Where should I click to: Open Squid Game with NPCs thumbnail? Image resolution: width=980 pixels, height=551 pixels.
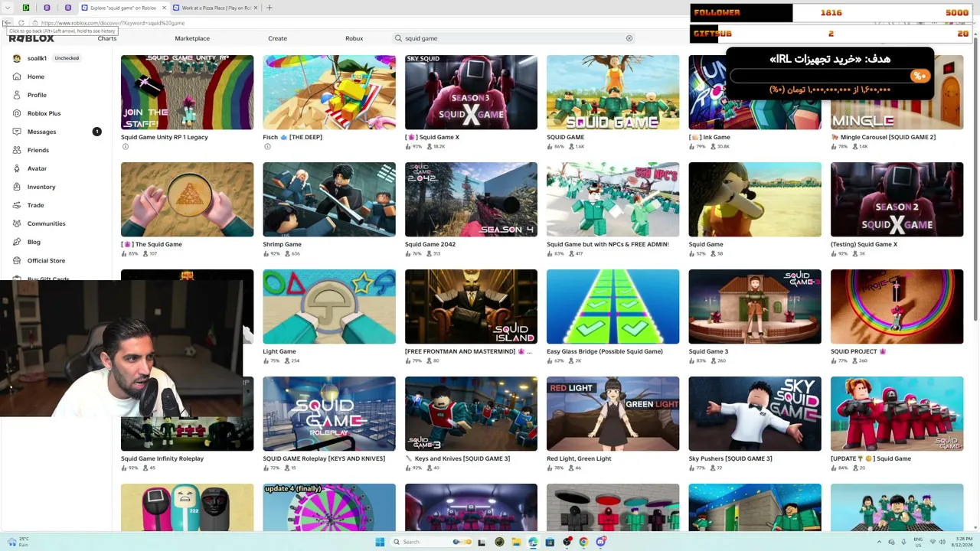point(612,199)
